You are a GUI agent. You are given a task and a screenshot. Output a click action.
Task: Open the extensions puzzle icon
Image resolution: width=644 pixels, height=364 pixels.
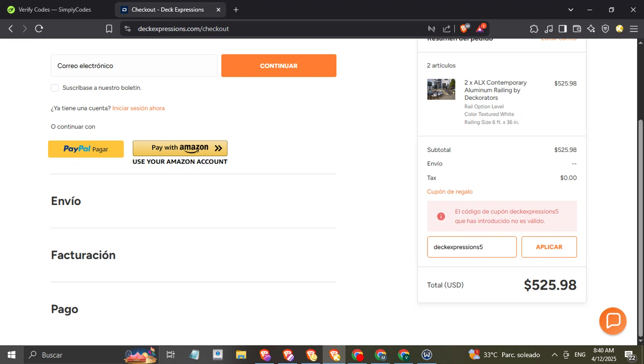point(534,29)
